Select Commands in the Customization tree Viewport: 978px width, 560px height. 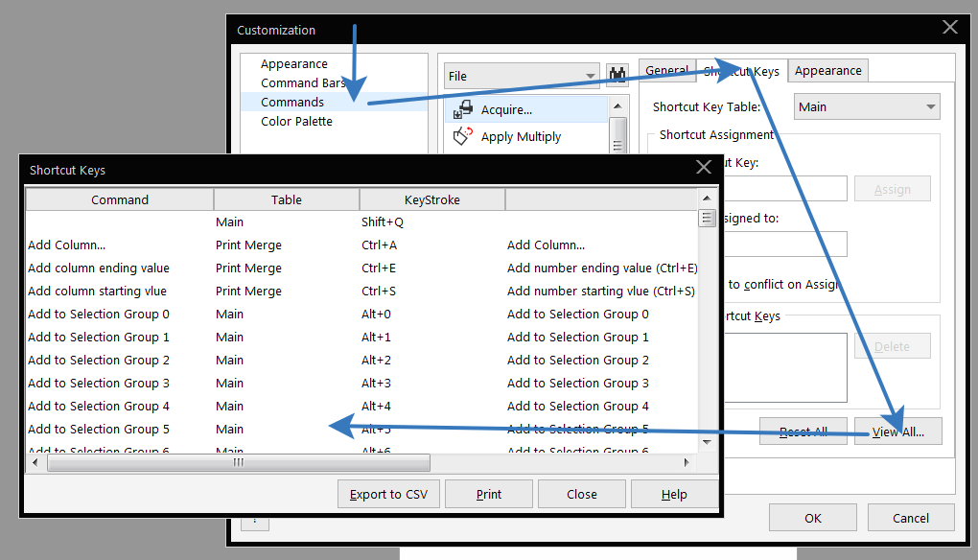point(291,103)
